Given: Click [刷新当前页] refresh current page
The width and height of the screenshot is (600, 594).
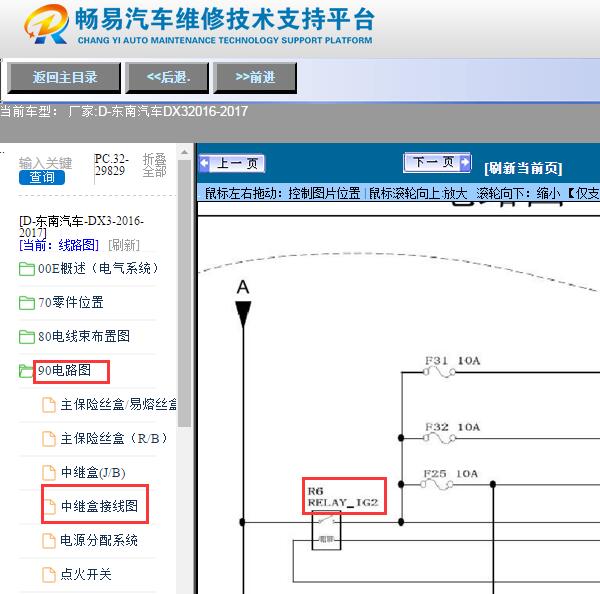Looking at the screenshot, I should [523, 168].
